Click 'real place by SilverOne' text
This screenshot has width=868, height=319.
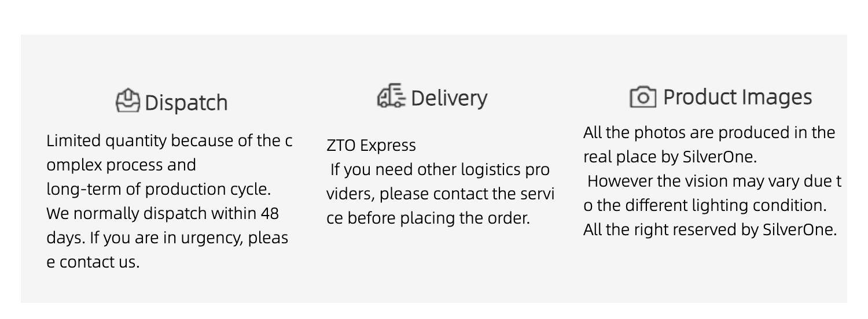pos(670,157)
